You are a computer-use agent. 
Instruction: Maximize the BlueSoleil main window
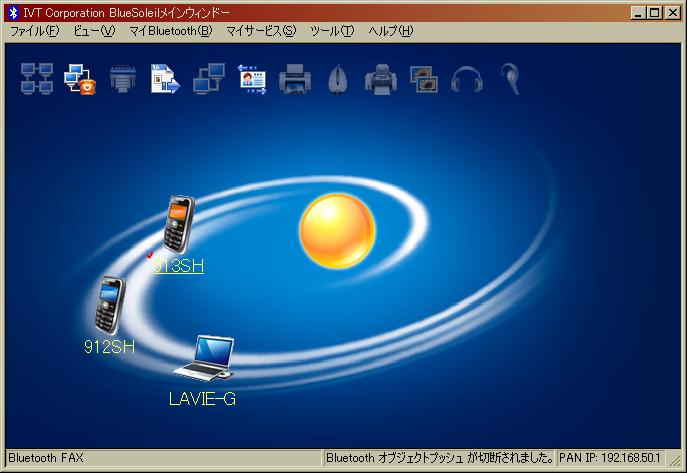(655, 13)
